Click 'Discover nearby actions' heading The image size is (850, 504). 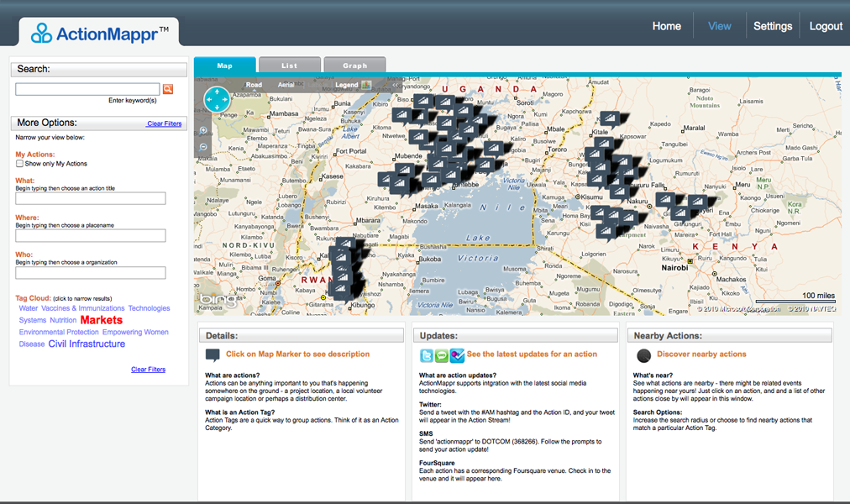701,354
